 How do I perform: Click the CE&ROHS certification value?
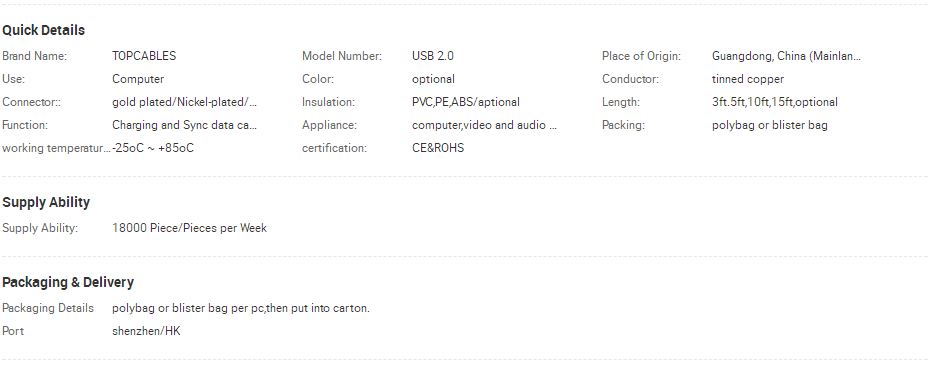tap(438, 148)
